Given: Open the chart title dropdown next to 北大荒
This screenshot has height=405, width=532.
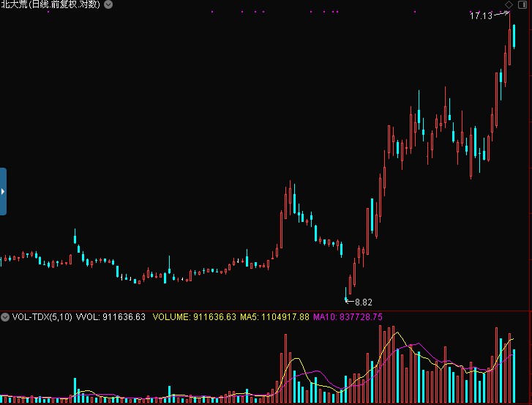Looking at the screenshot, I should tap(108, 4).
